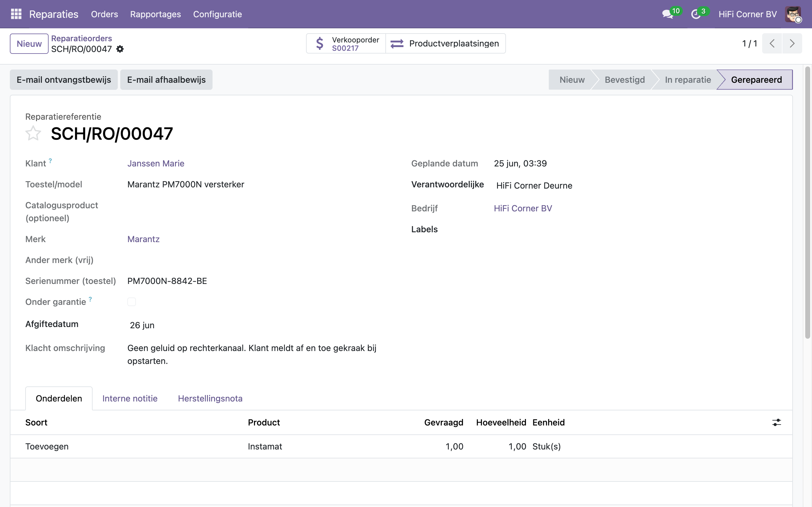Open the Rapportages menu
Image resolution: width=812 pixels, height=507 pixels.
[156, 14]
